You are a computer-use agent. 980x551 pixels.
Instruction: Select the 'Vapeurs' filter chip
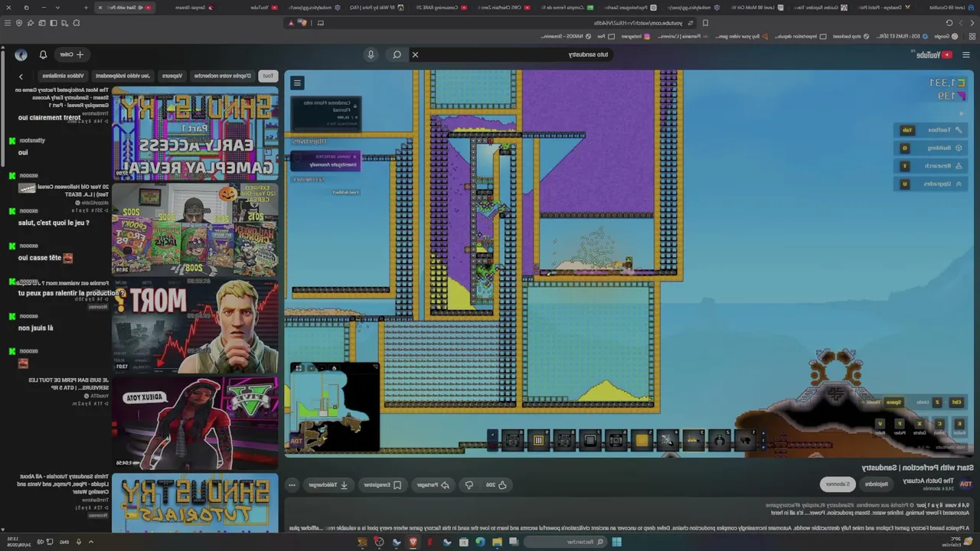tap(172, 76)
